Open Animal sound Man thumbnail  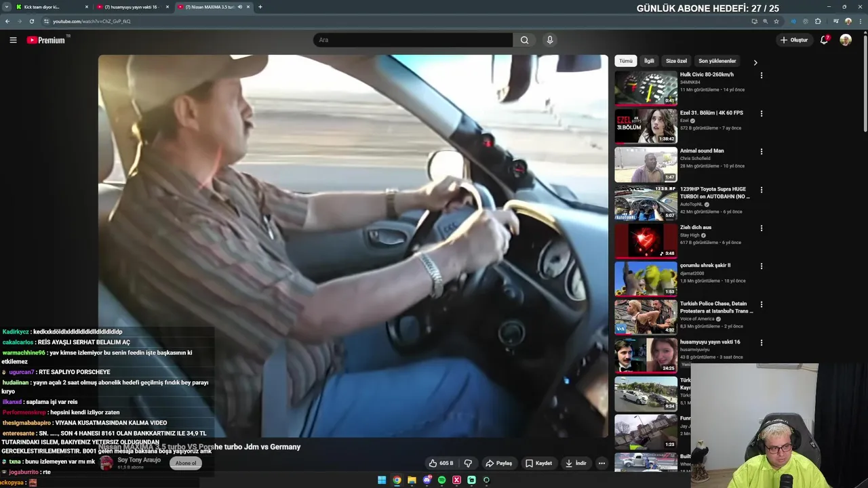(x=646, y=165)
